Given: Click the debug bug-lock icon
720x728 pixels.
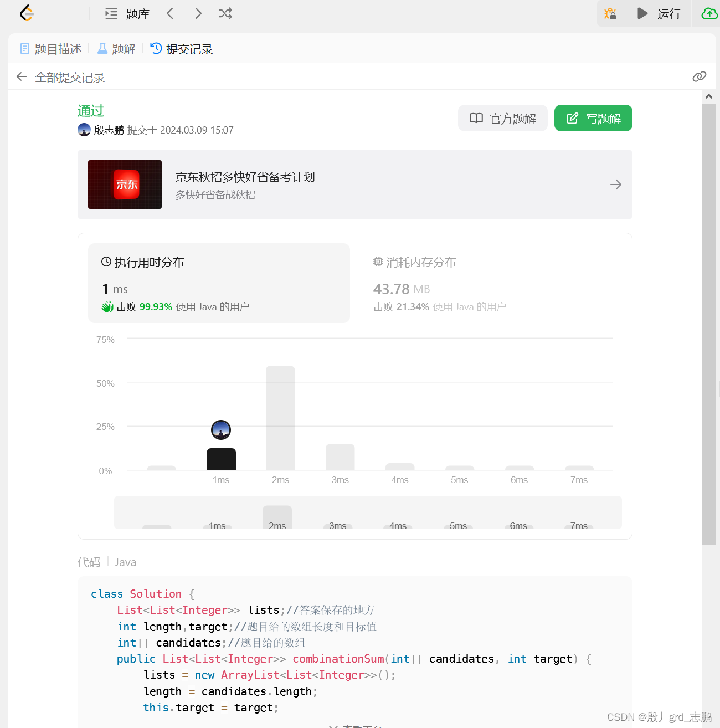Looking at the screenshot, I should pos(610,13).
